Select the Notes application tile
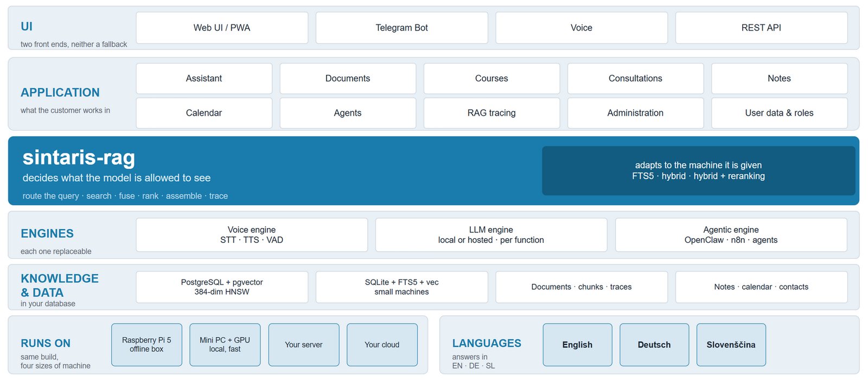 coord(780,78)
